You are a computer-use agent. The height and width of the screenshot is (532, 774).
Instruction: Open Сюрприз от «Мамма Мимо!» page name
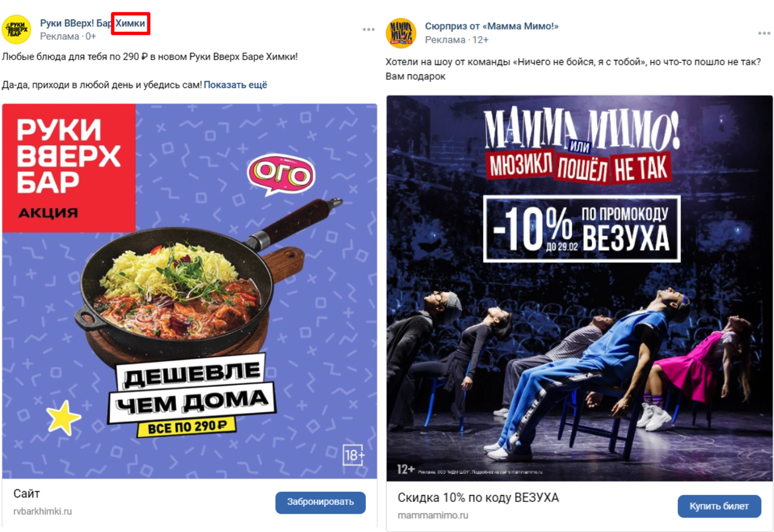coord(492,26)
